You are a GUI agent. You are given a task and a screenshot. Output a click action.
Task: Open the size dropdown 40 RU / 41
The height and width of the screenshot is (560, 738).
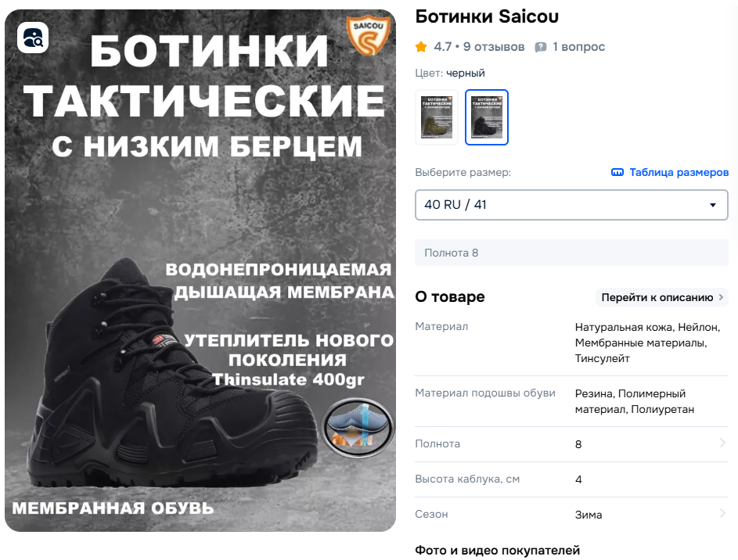click(x=571, y=205)
